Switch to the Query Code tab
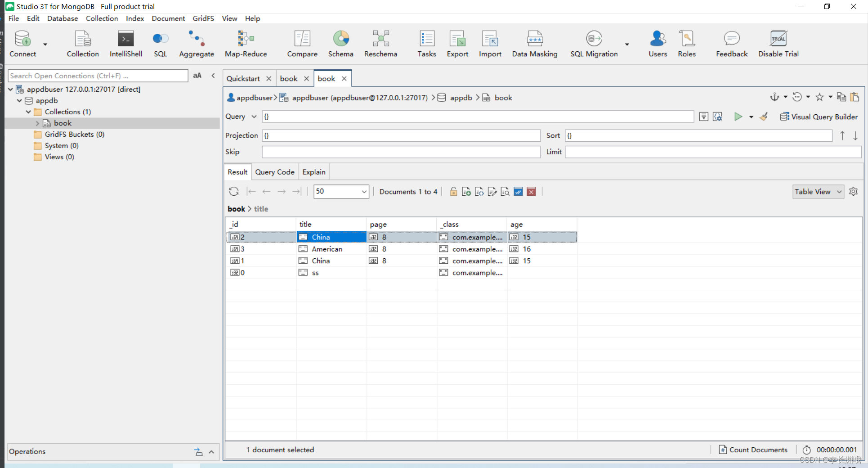This screenshot has height=468, width=868. (275, 172)
